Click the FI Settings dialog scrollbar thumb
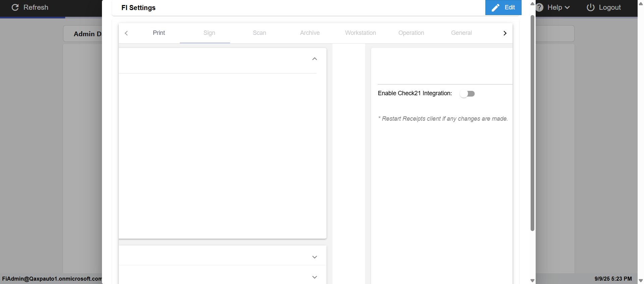The width and height of the screenshot is (644, 284). pyautogui.click(x=532, y=123)
